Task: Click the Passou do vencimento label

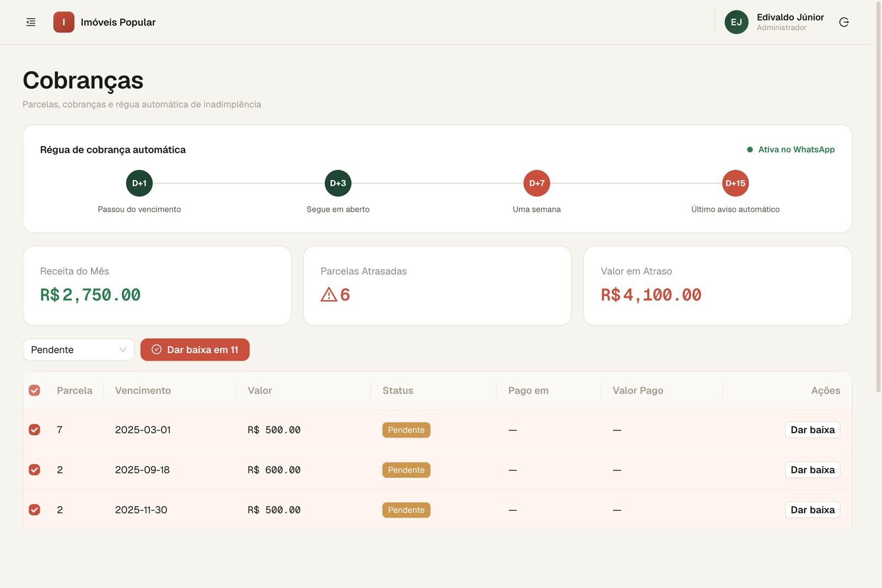Action: pos(139,209)
